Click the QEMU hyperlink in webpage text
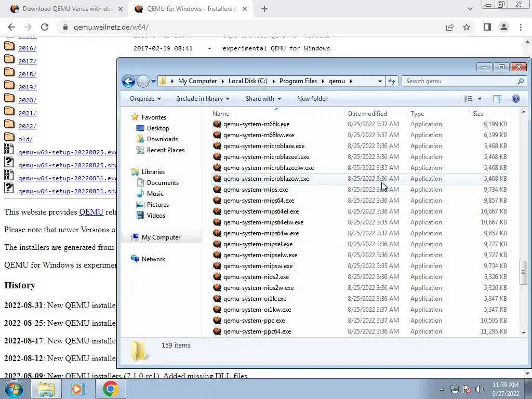 tap(91, 212)
